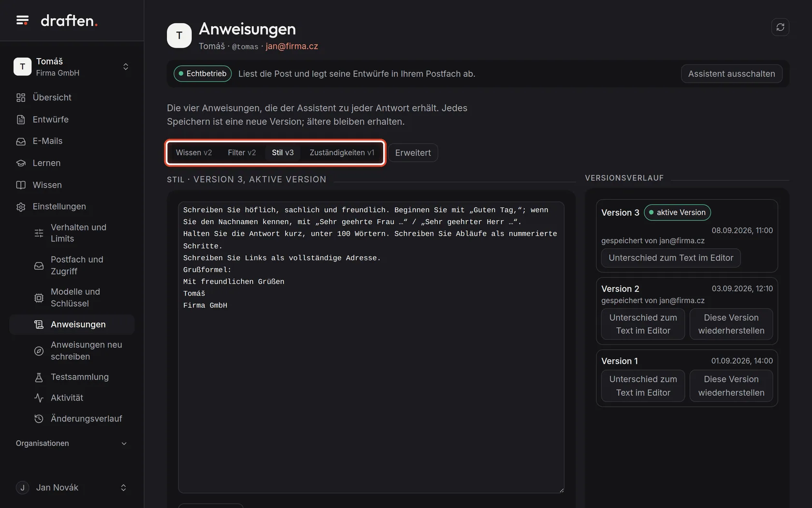The width and height of the screenshot is (812, 508).
Task: Click the Anweisungen scroll icon
Action: [39, 325]
